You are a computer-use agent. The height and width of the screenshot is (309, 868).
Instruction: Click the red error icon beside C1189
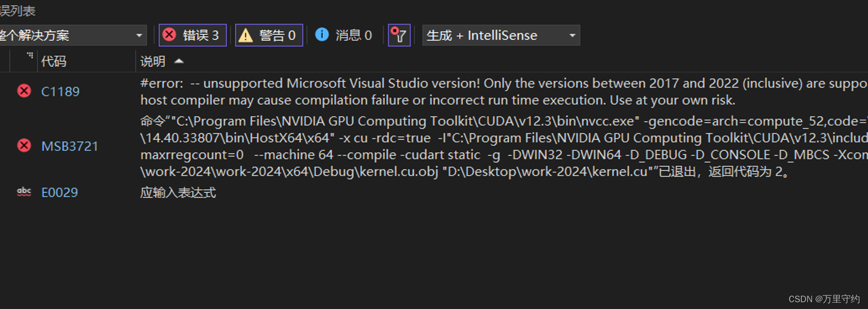pos(24,91)
